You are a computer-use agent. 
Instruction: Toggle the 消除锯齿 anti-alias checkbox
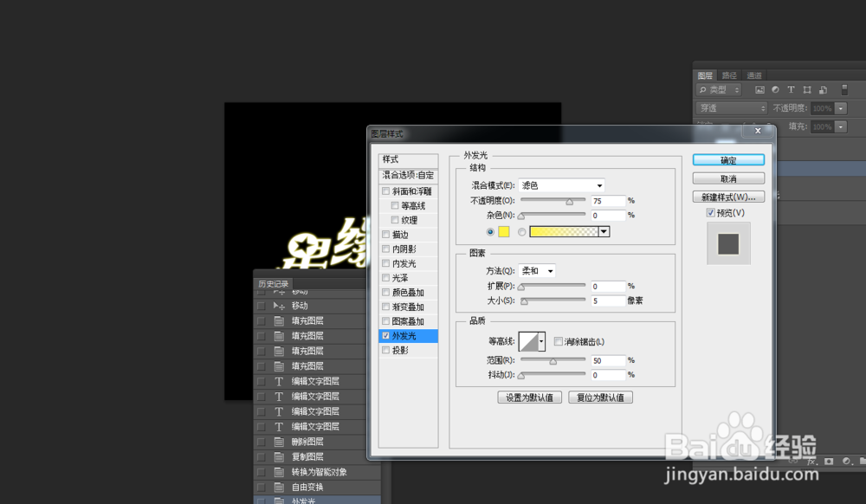558,341
